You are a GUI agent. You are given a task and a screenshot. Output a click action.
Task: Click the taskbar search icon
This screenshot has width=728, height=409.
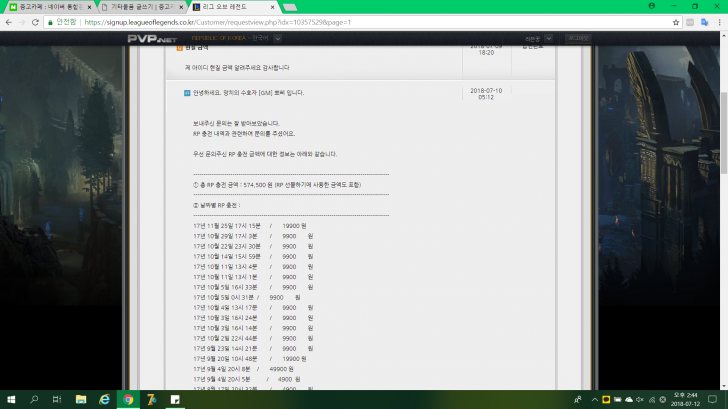click(x=35, y=399)
